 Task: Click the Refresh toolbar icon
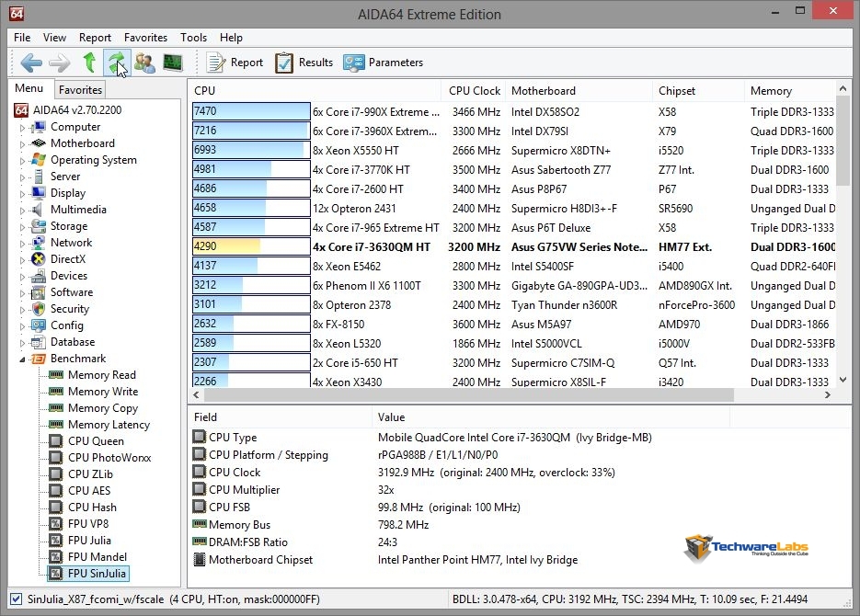click(116, 63)
